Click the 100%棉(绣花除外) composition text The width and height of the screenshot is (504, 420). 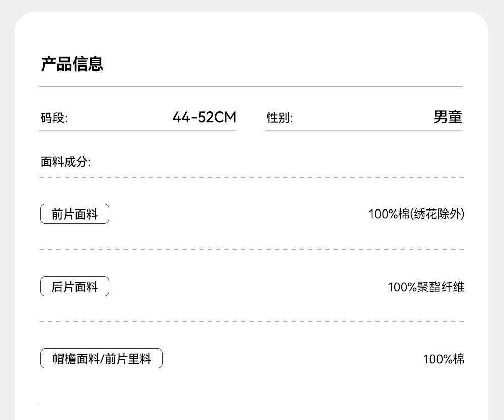tap(416, 214)
